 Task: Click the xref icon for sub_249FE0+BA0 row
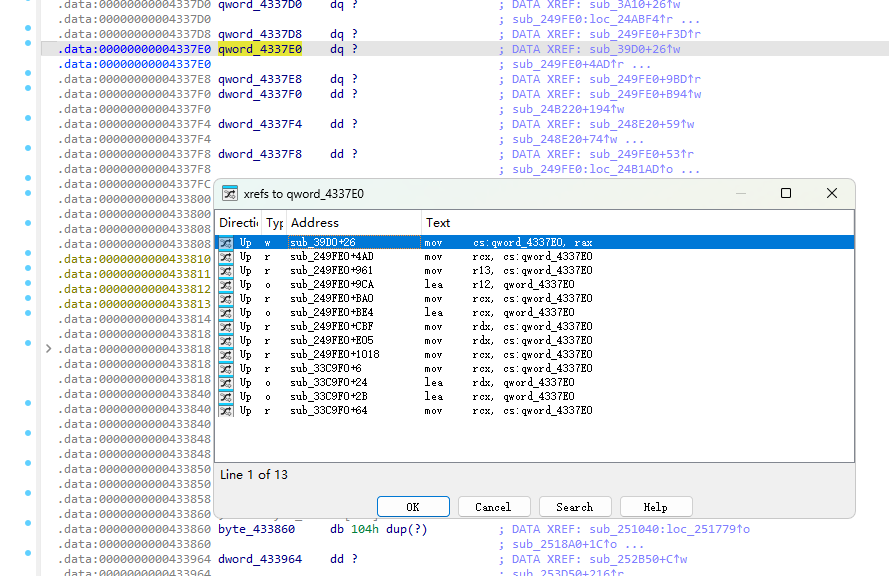point(226,299)
